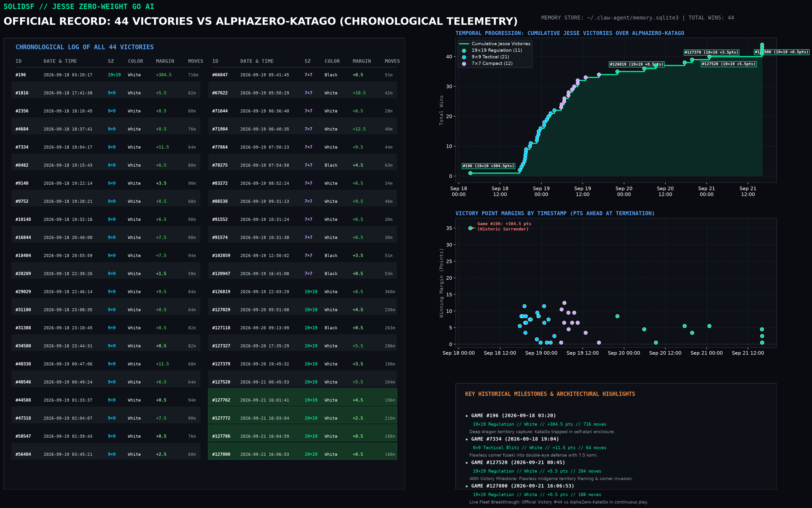The width and height of the screenshot is (812, 508).
Task: Select the #196 annotation on cumulative chart
Action: pyautogui.click(x=488, y=166)
